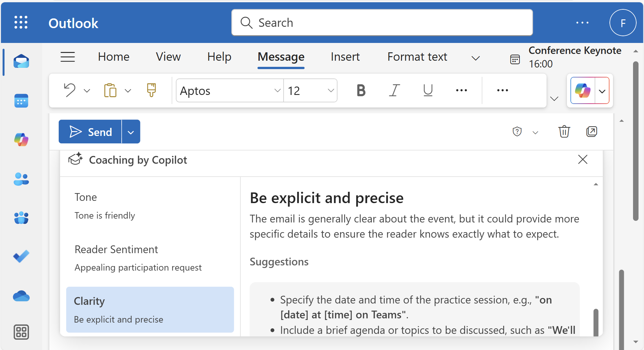Open Copilot app in the sidebar
This screenshot has height=350, width=644.
(21, 140)
